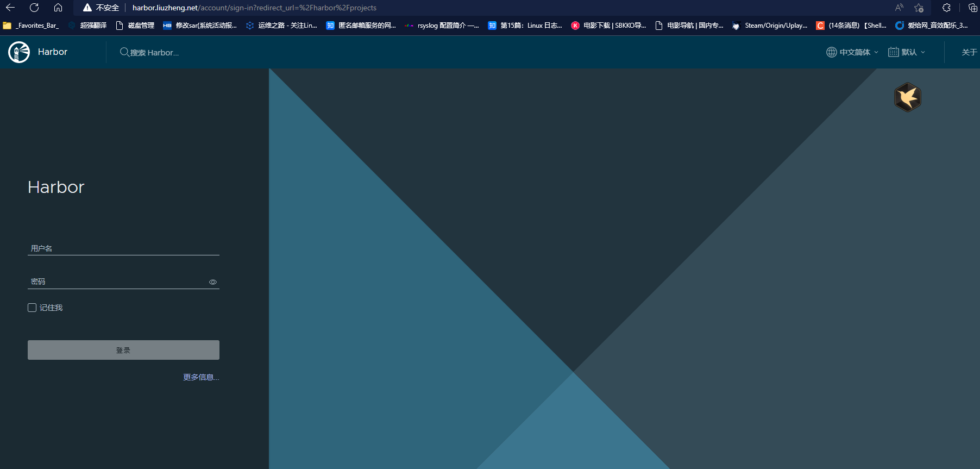Show password with the eye icon
Viewport: 980px width, 469px height.
213,282
